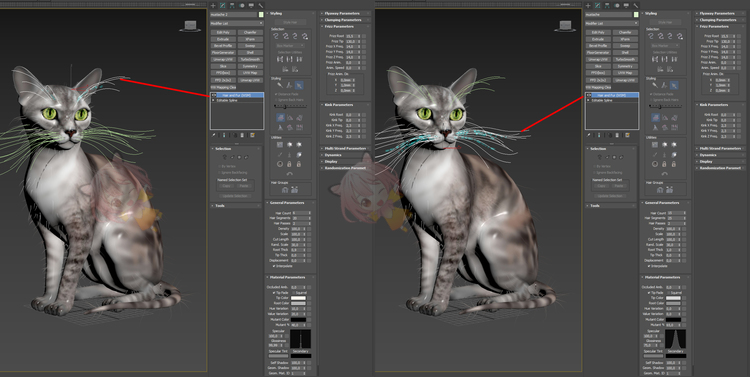Toggle Ignore Back Hairs checkbox in the left Styling rollout
The height and width of the screenshot is (377, 750).
[x=276, y=100]
